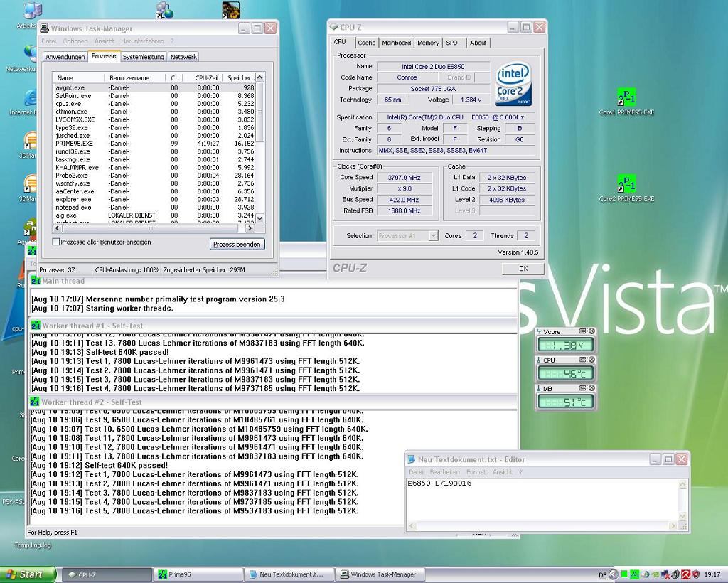Open the CPU gadget settings icon
Viewport: 728px width, 583px height.
point(583,360)
